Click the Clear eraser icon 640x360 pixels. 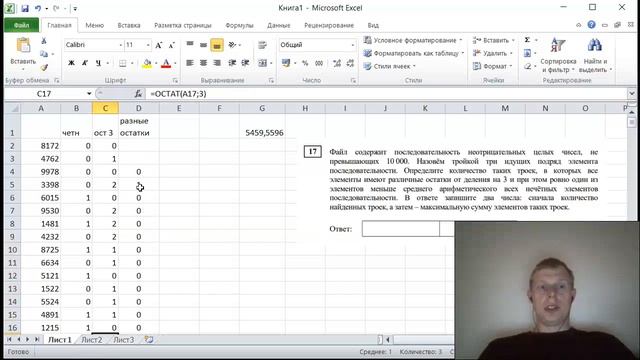527,66
